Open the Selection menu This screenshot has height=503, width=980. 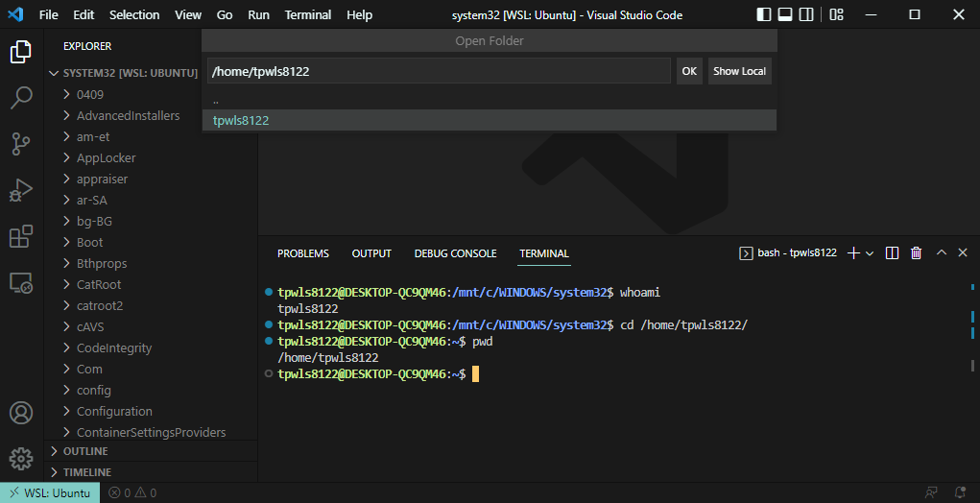134,15
